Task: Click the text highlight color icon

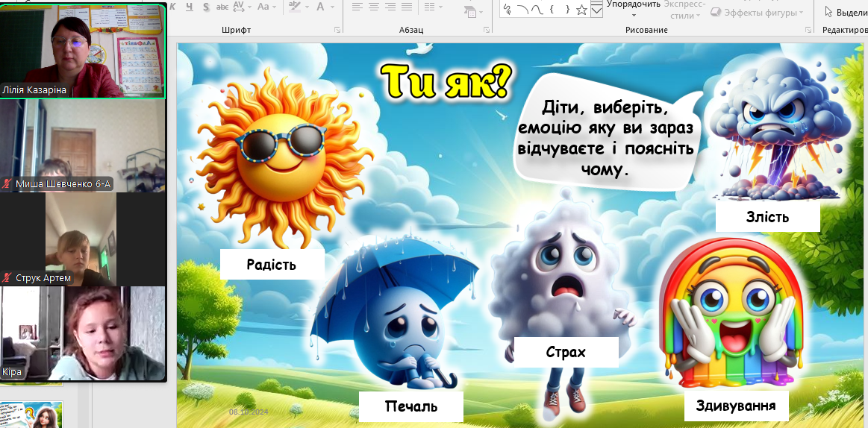Action: 296,7
